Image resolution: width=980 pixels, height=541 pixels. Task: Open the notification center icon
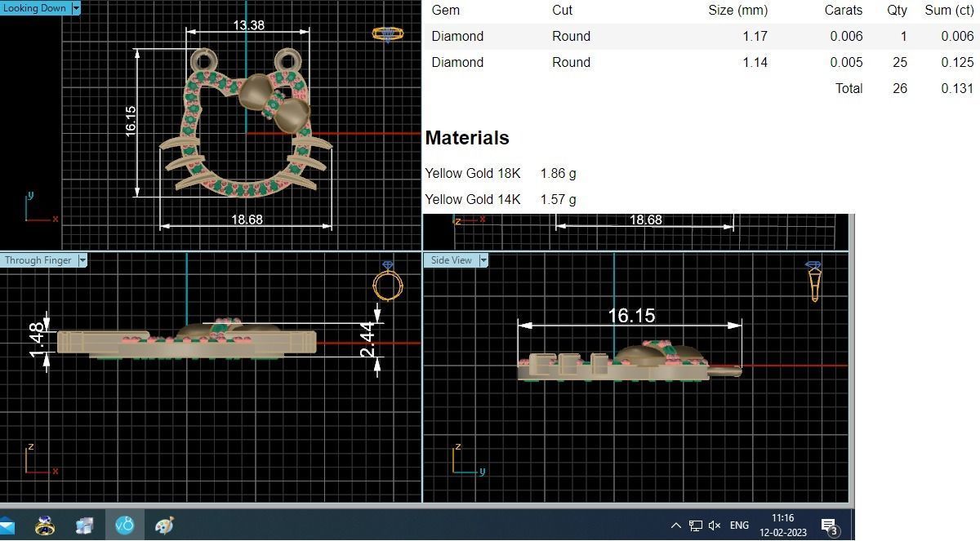830,526
